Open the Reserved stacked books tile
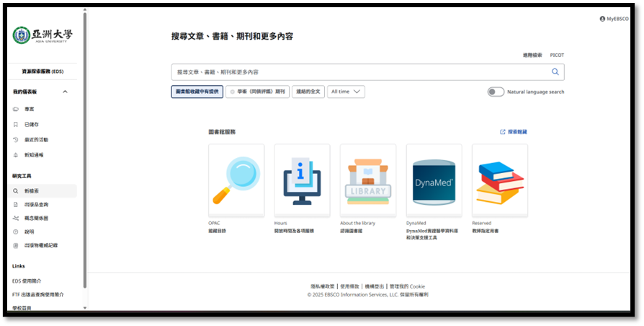644x326 pixels. click(500, 180)
